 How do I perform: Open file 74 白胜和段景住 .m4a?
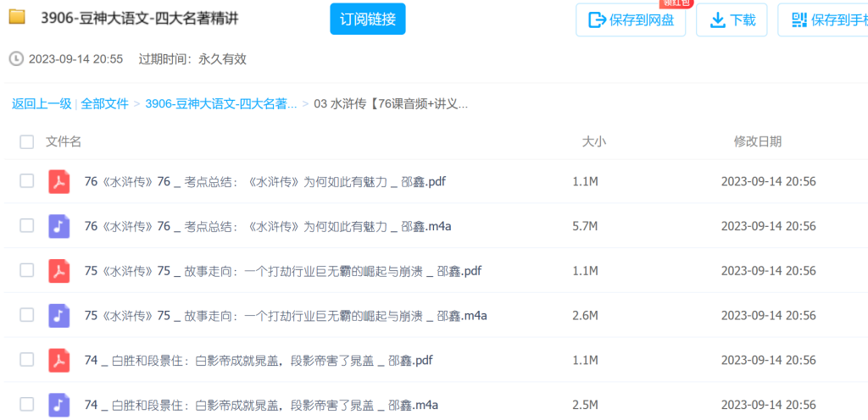click(261, 405)
